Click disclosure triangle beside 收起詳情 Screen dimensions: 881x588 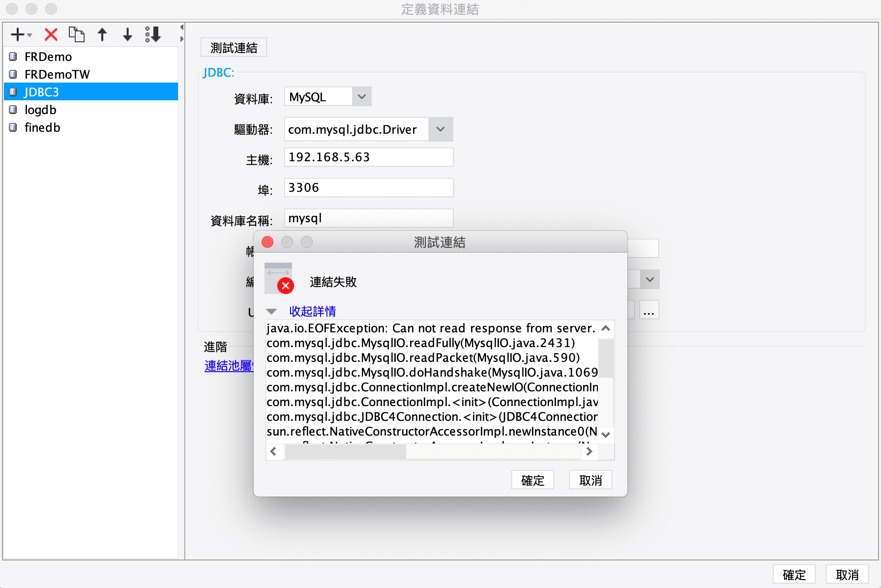271,311
